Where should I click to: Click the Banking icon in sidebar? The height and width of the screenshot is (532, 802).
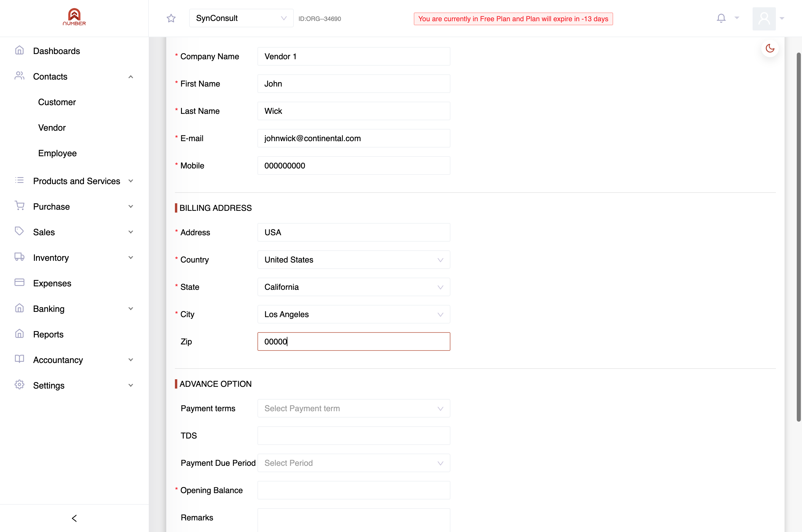click(19, 308)
